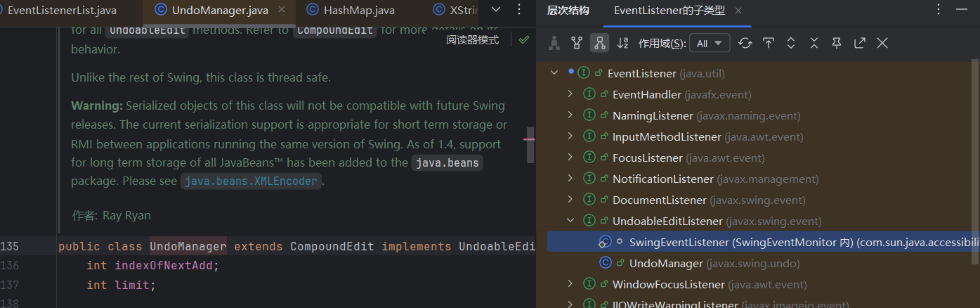The height and width of the screenshot is (308, 980).
Task: Click the supertypes hierarchy icon
Action: pos(577,43)
